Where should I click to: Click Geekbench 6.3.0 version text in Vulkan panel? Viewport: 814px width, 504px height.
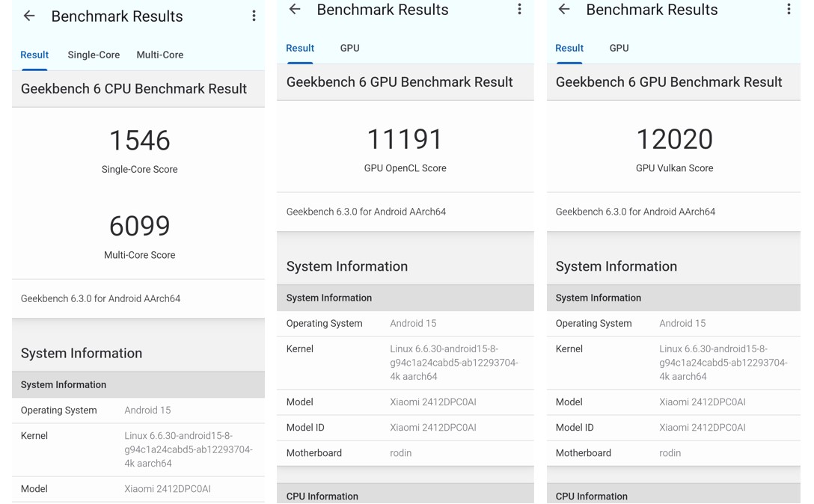click(635, 212)
